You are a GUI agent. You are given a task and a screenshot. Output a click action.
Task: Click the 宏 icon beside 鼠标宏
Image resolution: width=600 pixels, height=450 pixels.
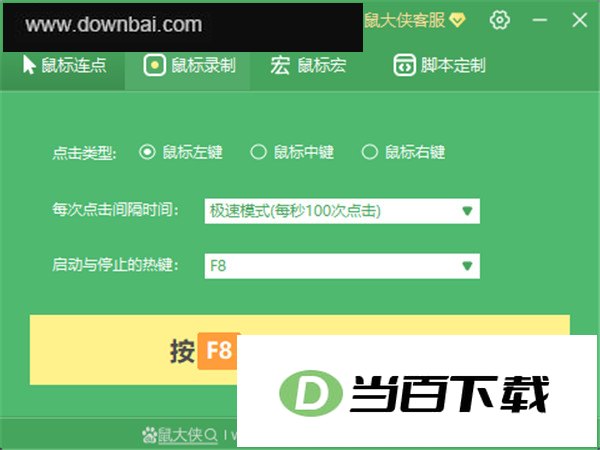(x=280, y=65)
